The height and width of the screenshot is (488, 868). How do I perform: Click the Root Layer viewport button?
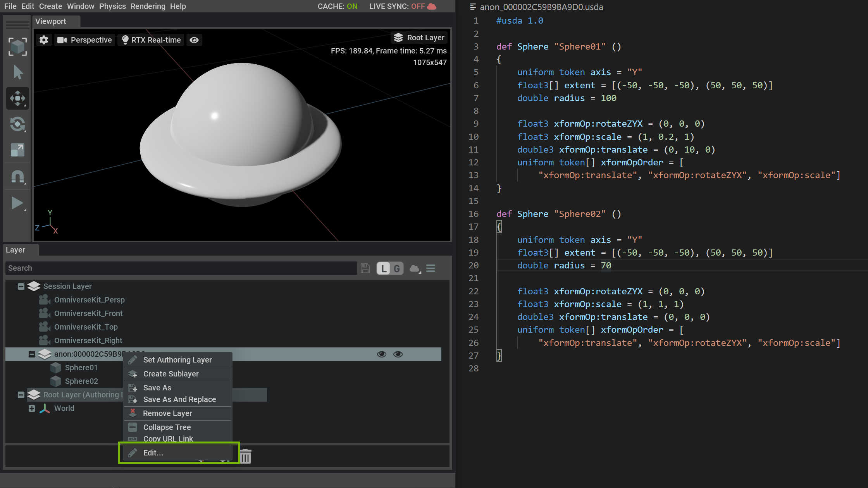(x=419, y=38)
